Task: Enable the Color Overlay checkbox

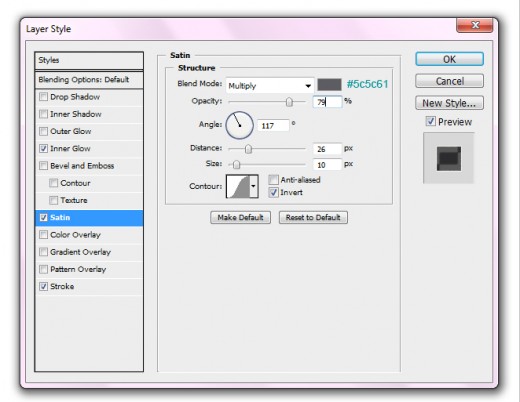Action: pyautogui.click(x=43, y=235)
